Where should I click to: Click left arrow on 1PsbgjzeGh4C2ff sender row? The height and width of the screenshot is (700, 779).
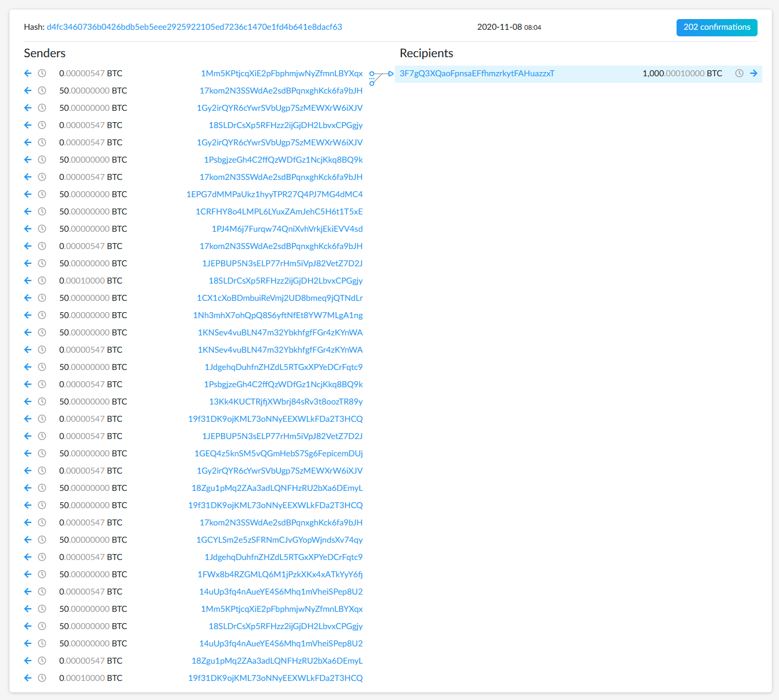[x=27, y=159]
